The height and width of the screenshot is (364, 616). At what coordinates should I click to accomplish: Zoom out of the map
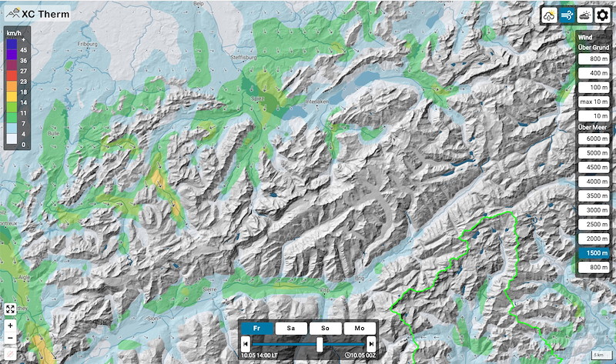(10, 339)
